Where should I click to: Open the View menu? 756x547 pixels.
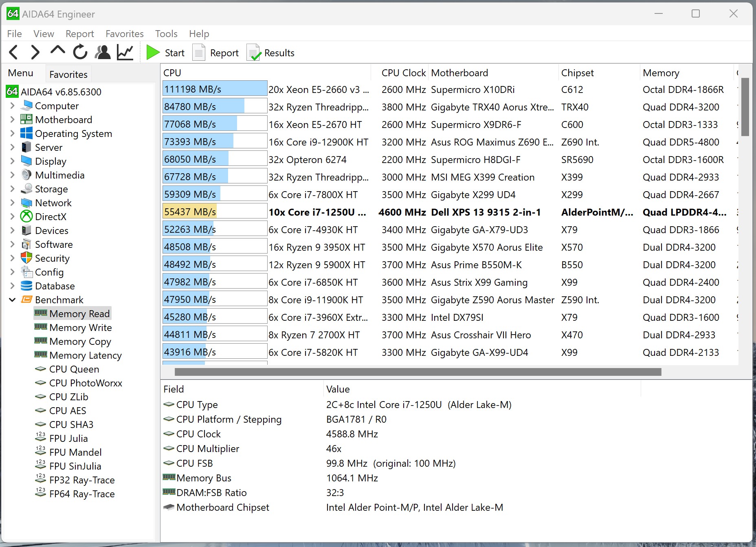pos(44,33)
